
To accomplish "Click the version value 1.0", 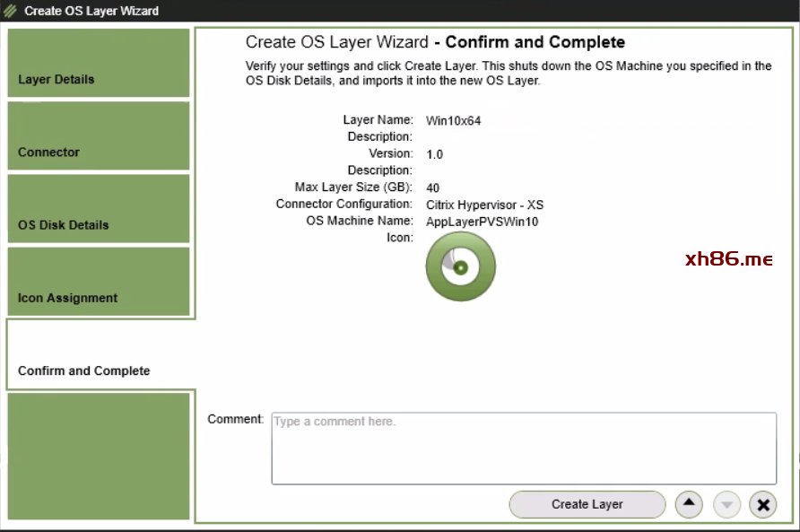I will [434, 154].
